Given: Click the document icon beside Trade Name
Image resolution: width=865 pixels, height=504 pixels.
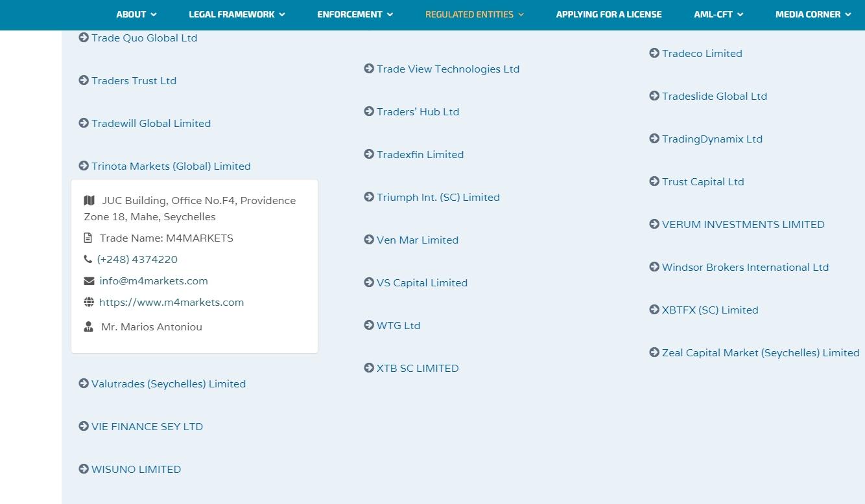Looking at the screenshot, I should [88, 238].
